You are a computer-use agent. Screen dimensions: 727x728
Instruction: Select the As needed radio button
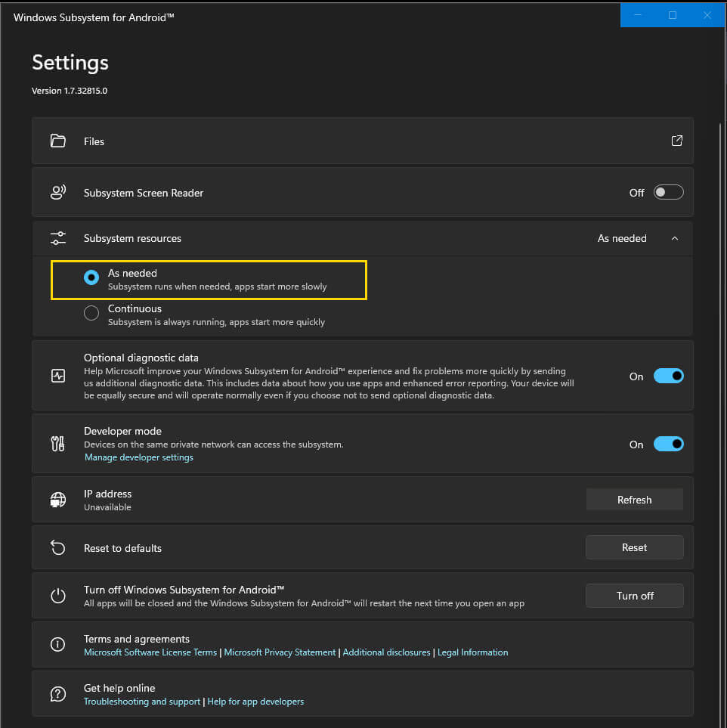91,277
